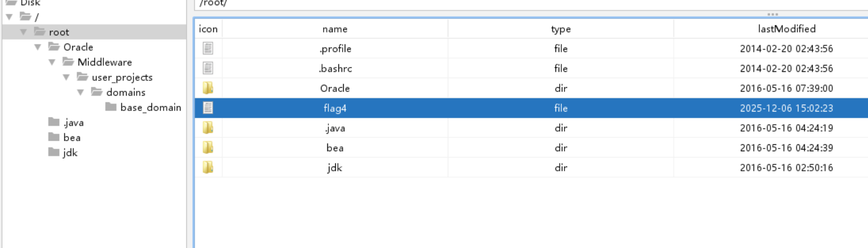
Task: Click the jdk folder icon in file list
Action: click(x=208, y=168)
